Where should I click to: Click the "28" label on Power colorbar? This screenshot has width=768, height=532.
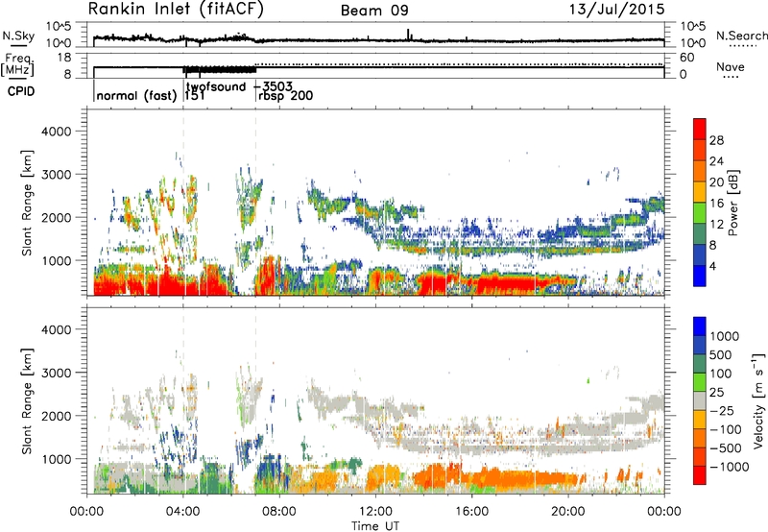716,140
